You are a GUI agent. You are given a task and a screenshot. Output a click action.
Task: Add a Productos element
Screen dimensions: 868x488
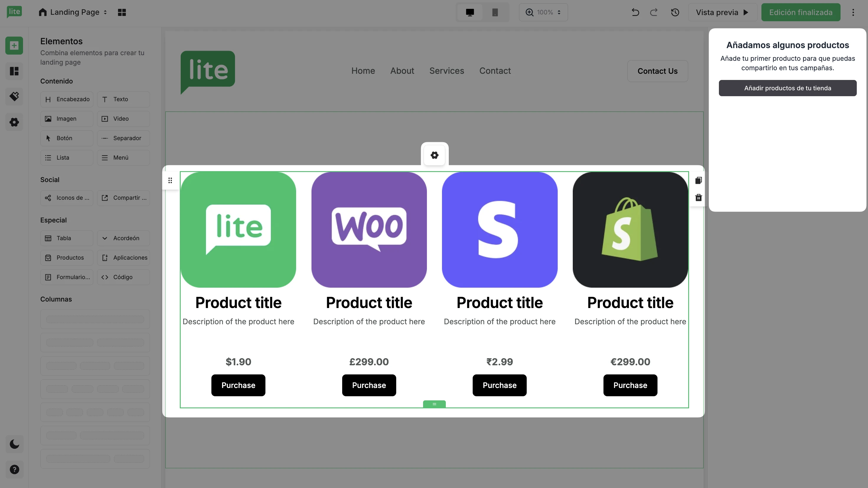coord(67,258)
